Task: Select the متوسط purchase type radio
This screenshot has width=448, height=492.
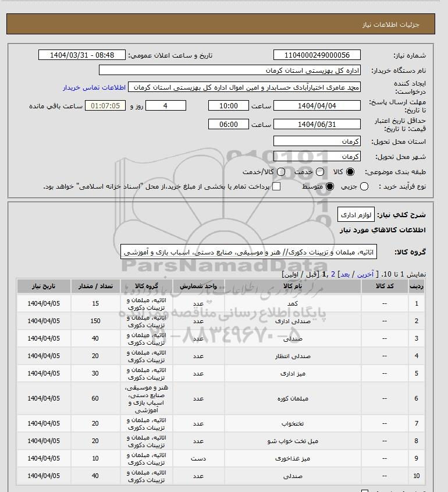Action: click(329, 186)
